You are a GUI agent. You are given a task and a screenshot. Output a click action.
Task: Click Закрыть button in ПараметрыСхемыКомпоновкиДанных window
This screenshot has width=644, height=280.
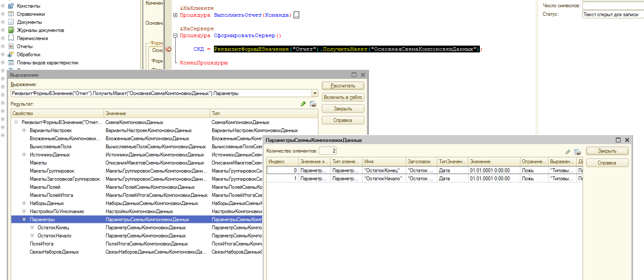pyautogui.click(x=607, y=151)
